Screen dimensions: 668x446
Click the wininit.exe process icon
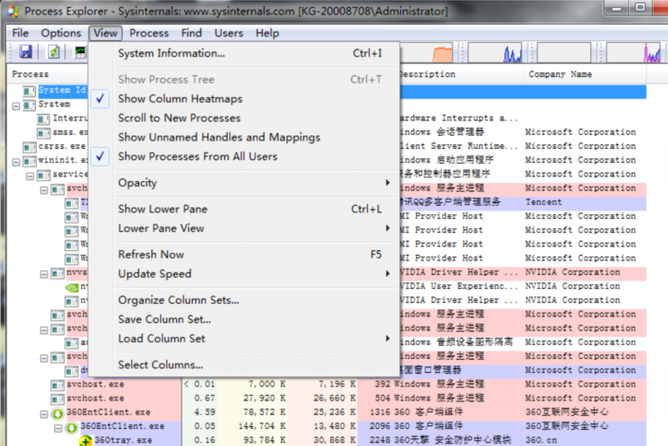point(29,160)
